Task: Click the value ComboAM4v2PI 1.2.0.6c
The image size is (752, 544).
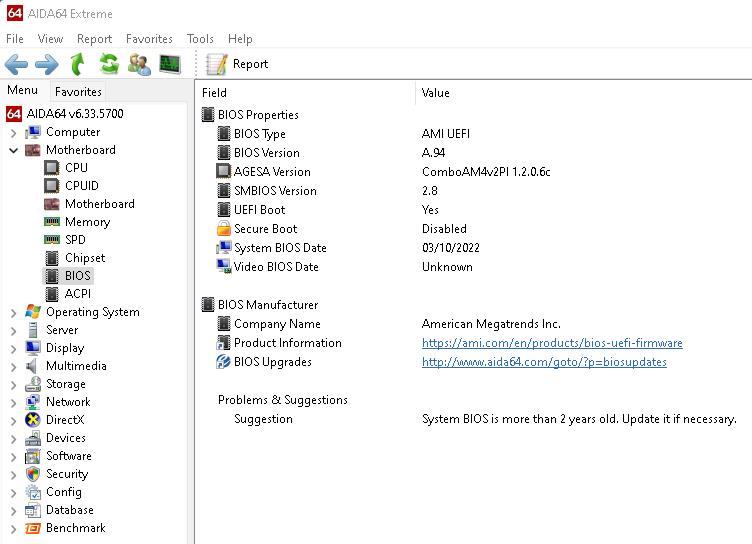Action: click(x=486, y=172)
